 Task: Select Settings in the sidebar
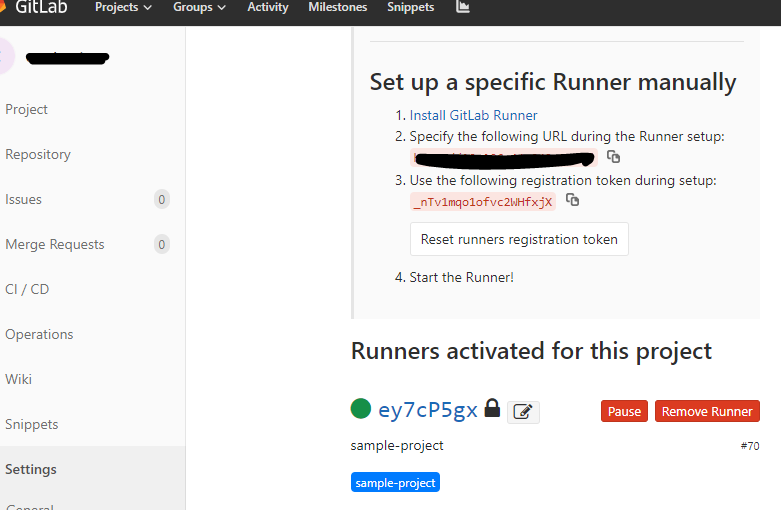tap(31, 469)
